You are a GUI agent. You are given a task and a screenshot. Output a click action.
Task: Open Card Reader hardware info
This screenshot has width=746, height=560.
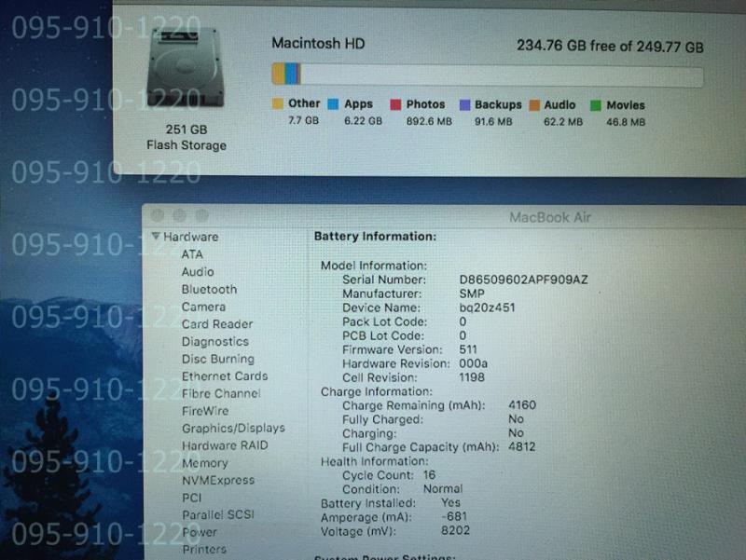pos(217,323)
